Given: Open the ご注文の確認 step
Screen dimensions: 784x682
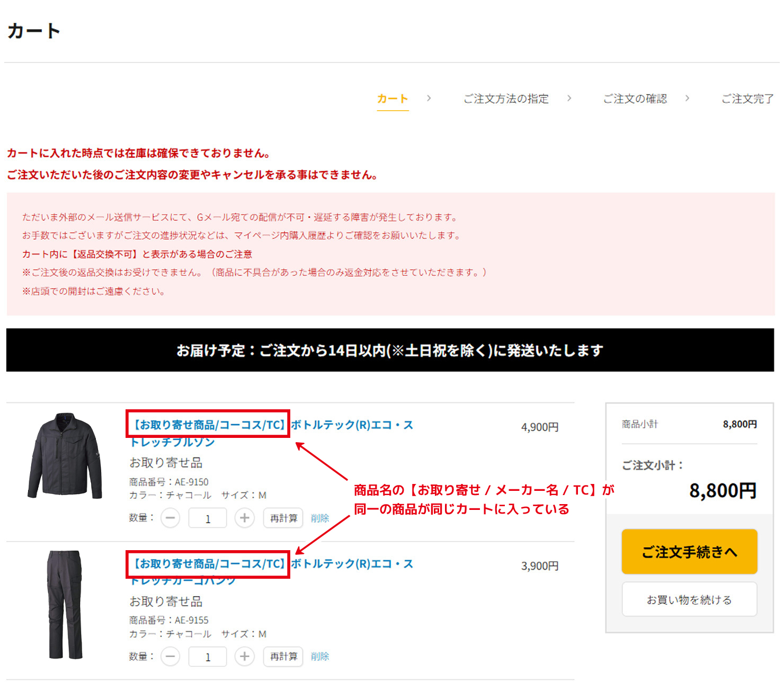Looking at the screenshot, I should tap(634, 98).
